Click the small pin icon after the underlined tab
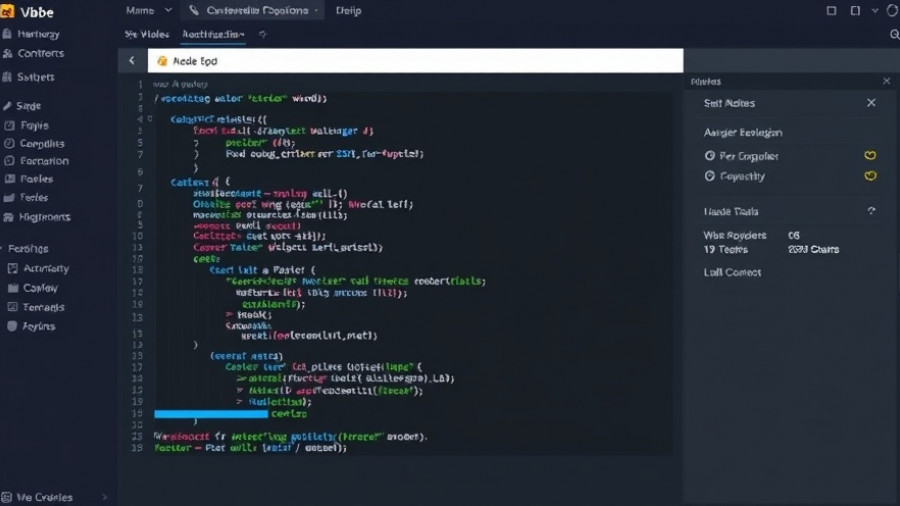This screenshot has height=506, width=900. point(262,34)
